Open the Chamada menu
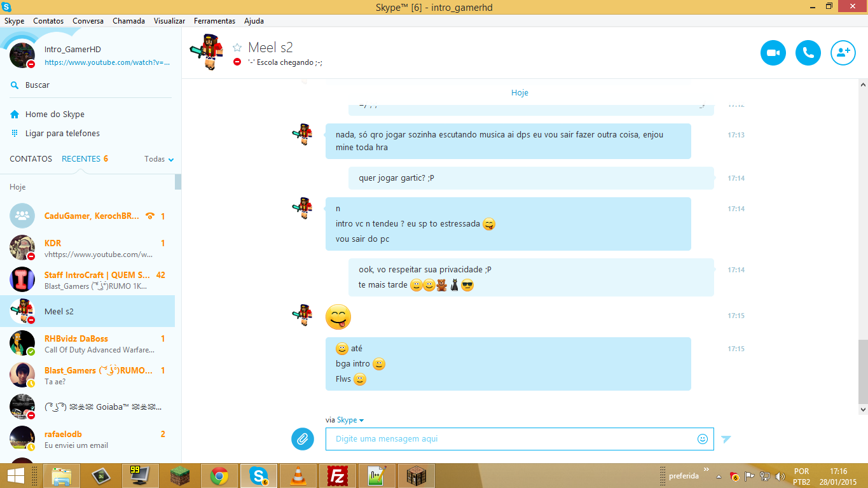 pos(128,21)
